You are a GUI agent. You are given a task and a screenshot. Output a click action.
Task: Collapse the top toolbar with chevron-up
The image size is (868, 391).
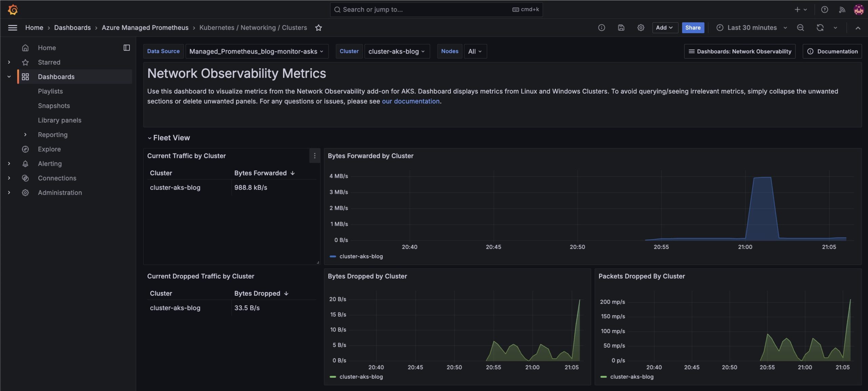click(857, 28)
